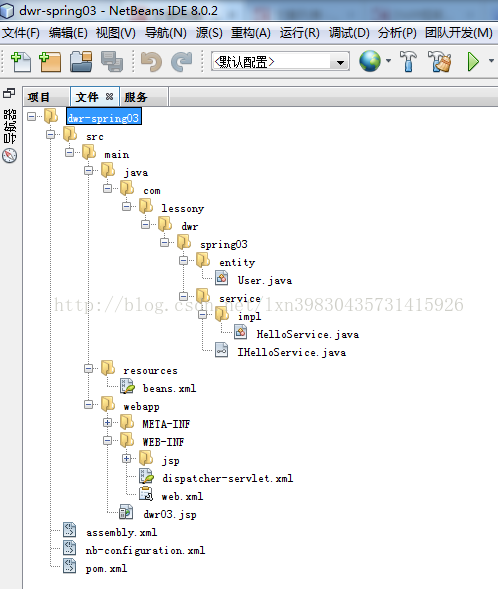Open the 分析(P) menu
Image resolution: width=498 pixels, height=589 pixels.
(397, 33)
